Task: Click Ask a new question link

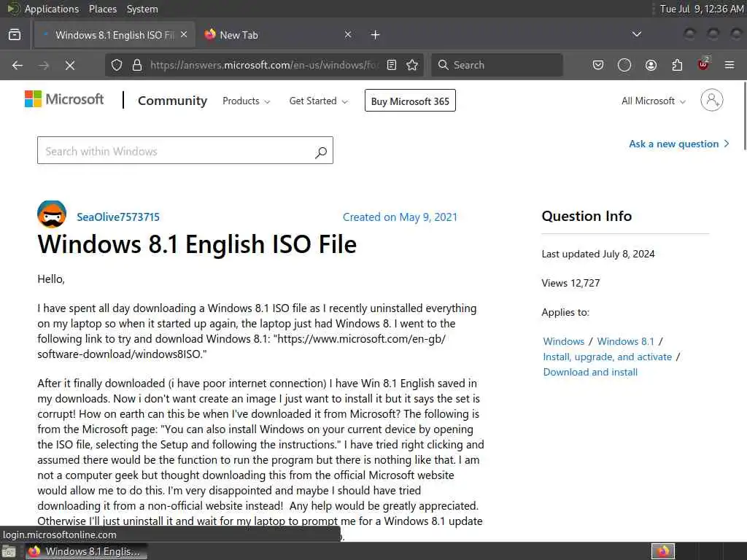Action: click(x=679, y=144)
